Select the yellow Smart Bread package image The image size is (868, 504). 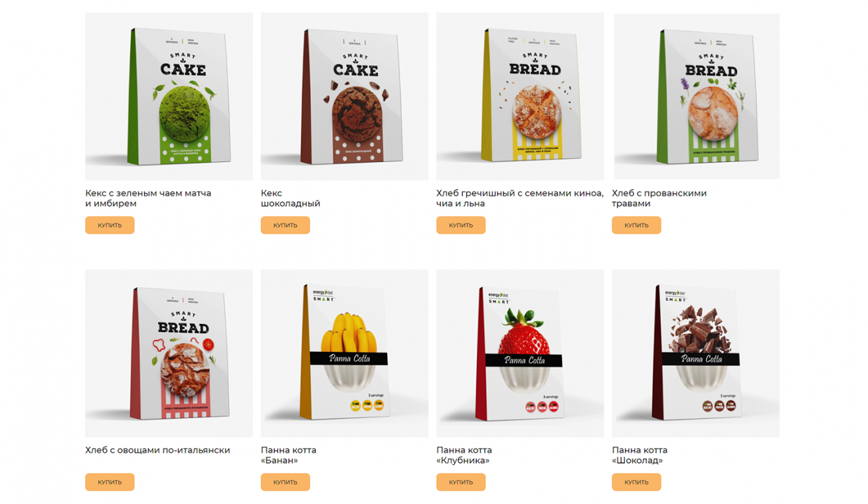pyautogui.click(x=520, y=96)
